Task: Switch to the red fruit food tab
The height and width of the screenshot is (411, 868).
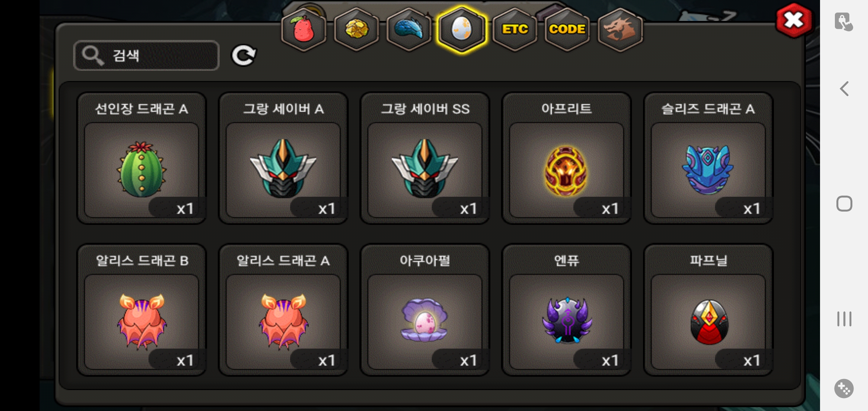Action: (x=303, y=30)
